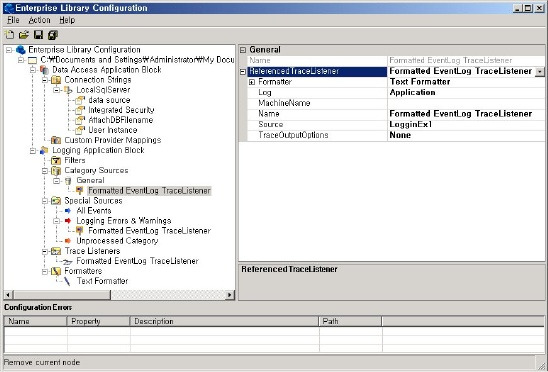Collapse the Special Sources node
The image size is (548, 372).
[x=45, y=201]
